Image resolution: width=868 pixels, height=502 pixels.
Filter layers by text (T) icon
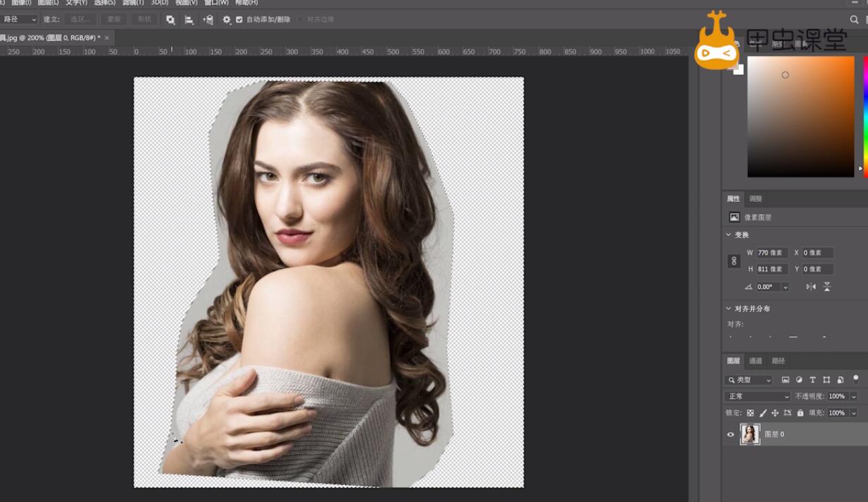pos(813,380)
